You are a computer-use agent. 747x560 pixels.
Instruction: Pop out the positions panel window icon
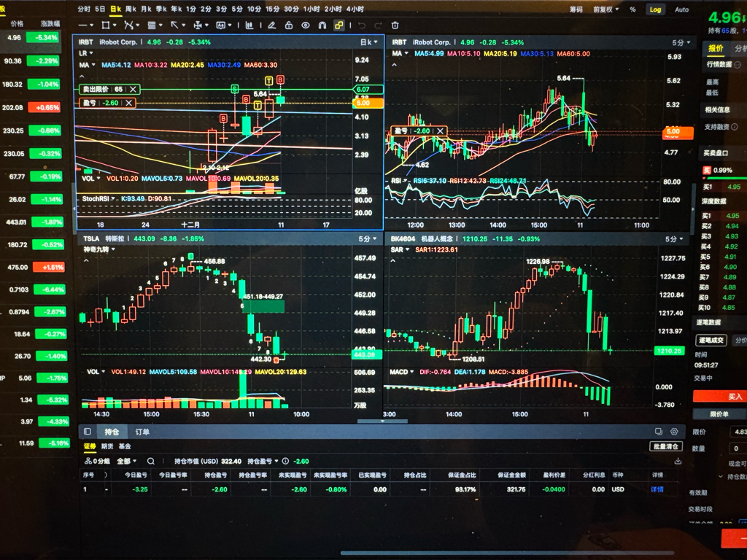pyautogui.click(x=659, y=432)
